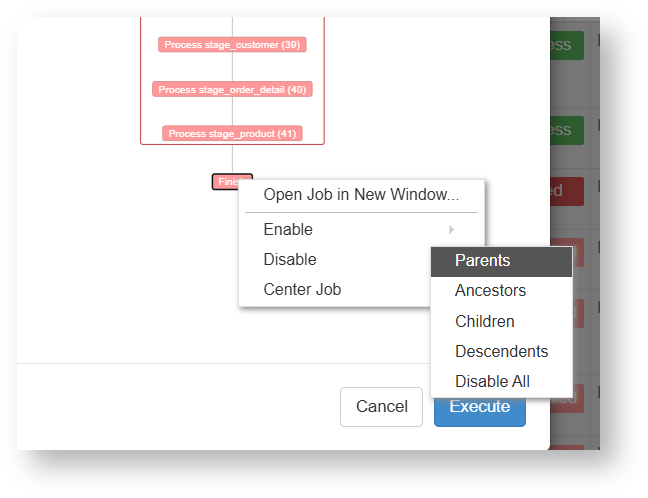The height and width of the screenshot is (498, 648).
Task: Click the topmost green status badge
Action: point(565,45)
